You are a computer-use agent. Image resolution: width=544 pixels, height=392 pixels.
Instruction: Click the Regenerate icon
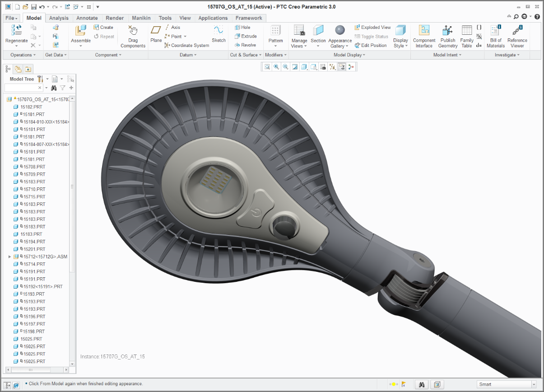pos(16,31)
